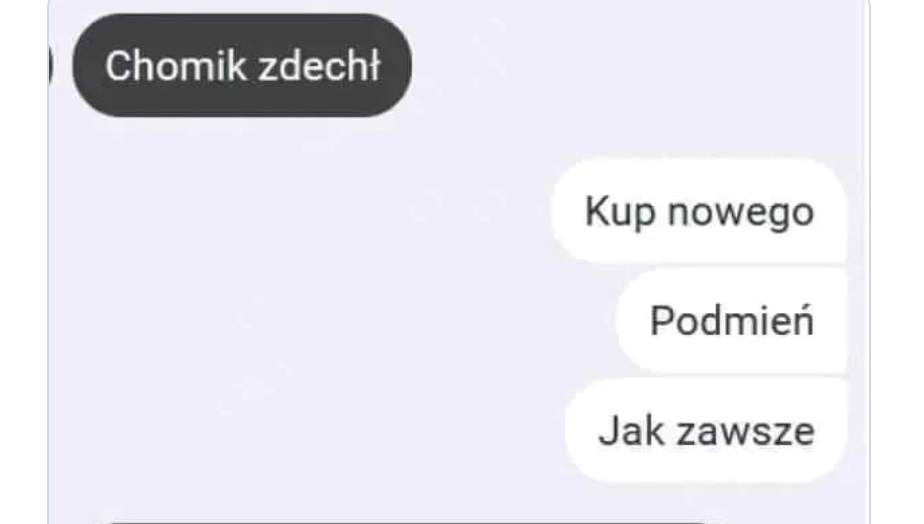Viewport: 924px width, 524px height.
Task: Click blank area left of Jak zawsze
Action: coord(306,430)
